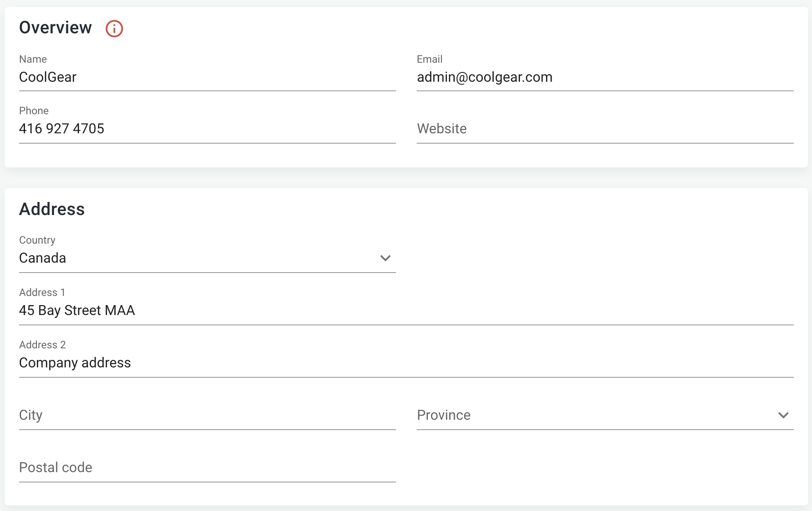The image size is (812, 511).
Task: Click the Province dropdown chevron arrow
Action: point(783,415)
